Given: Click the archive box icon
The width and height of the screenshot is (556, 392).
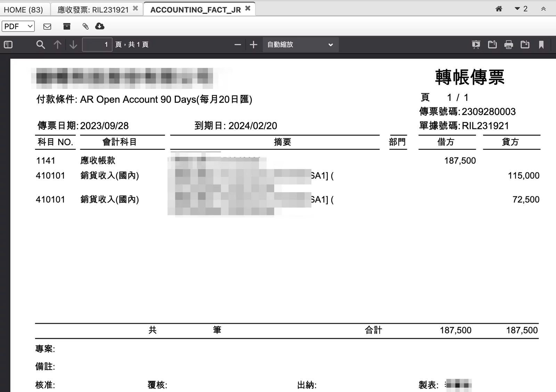Looking at the screenshot, I should 67,26.
